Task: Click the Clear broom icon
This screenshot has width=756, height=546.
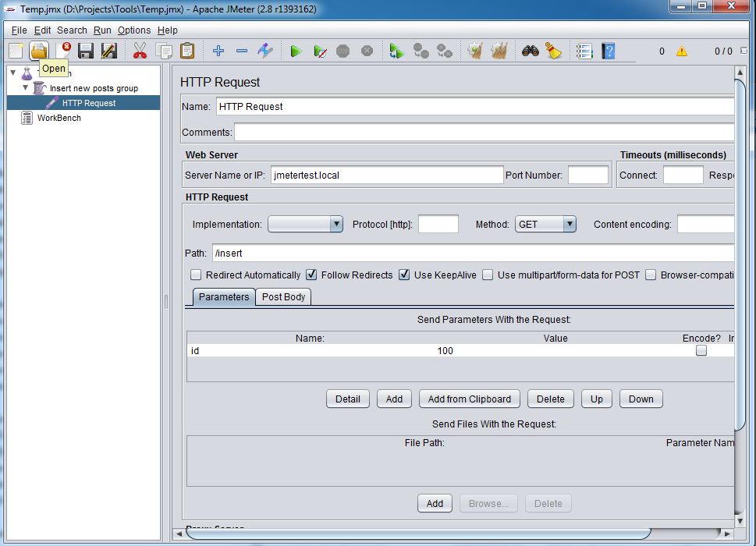Action: click(x=554, y=51)
